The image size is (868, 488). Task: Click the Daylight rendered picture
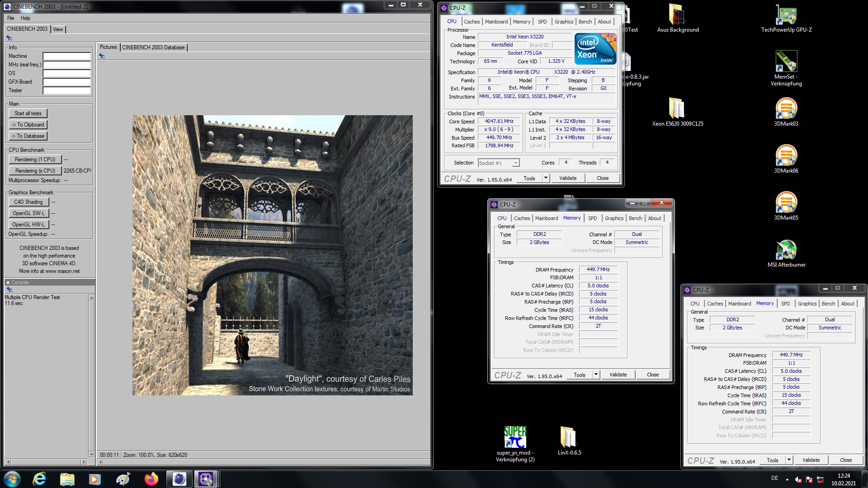coord(272,255)
